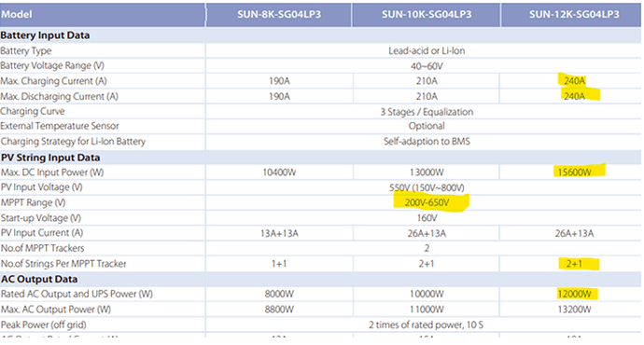Click the 3 Stages / Equalization value
Image resolution: width=644 pixels, height=345 pixels.
pyautogui.click(x=427, y=112)
